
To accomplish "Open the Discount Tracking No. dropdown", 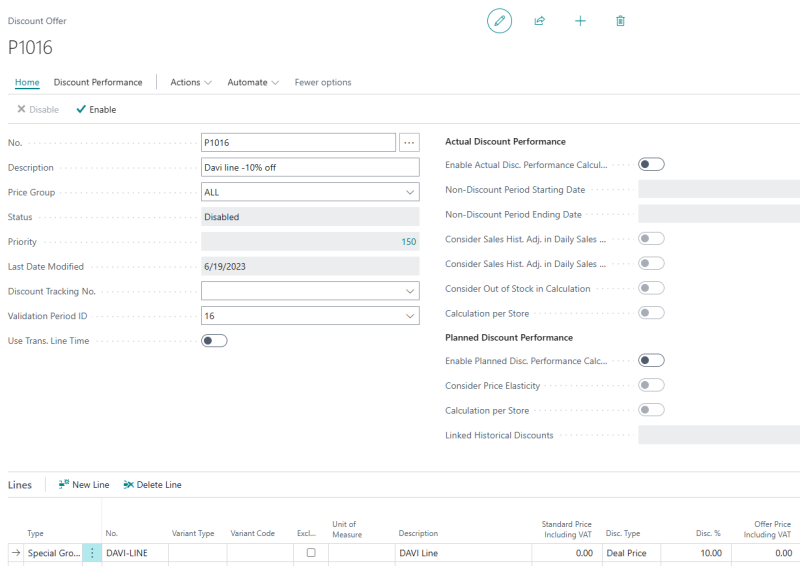I will tap(410, 291).
